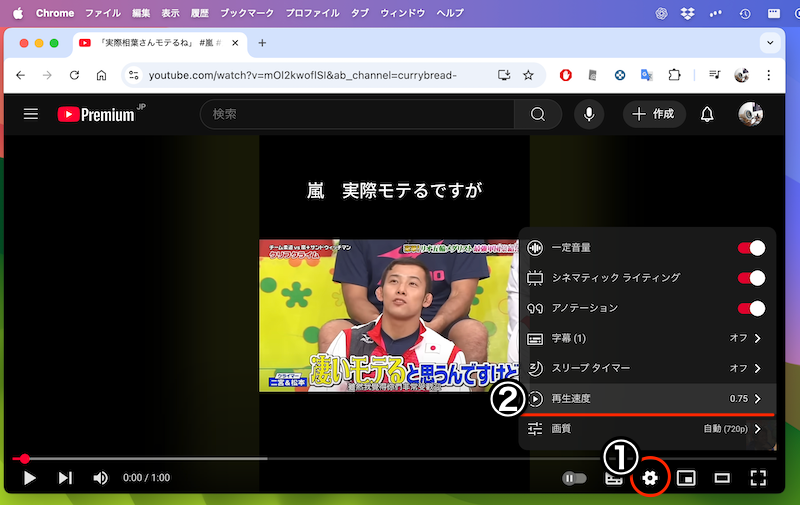Skip to the next video
The height and width of the screenshot is (505, 800).
(x=65, y=478)
